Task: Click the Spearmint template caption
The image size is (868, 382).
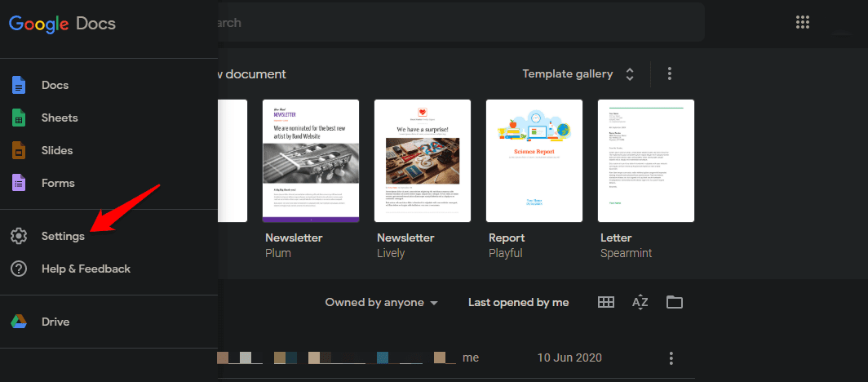Action: 626,254
